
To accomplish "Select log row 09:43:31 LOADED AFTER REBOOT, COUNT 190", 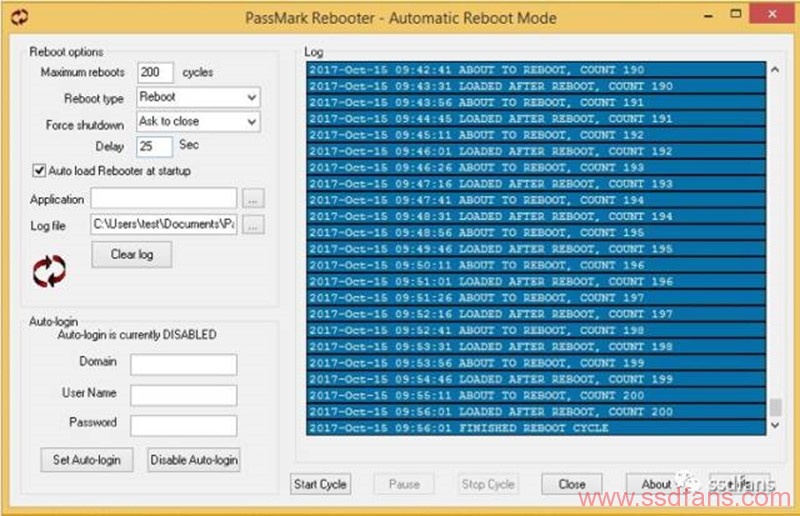I will click(536, 86).
